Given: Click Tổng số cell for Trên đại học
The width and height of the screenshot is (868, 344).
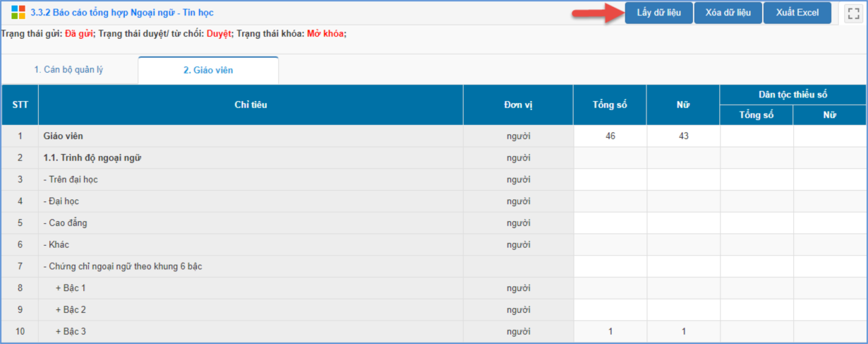Looking at the screenshot, I should click(x=610, y=179).
